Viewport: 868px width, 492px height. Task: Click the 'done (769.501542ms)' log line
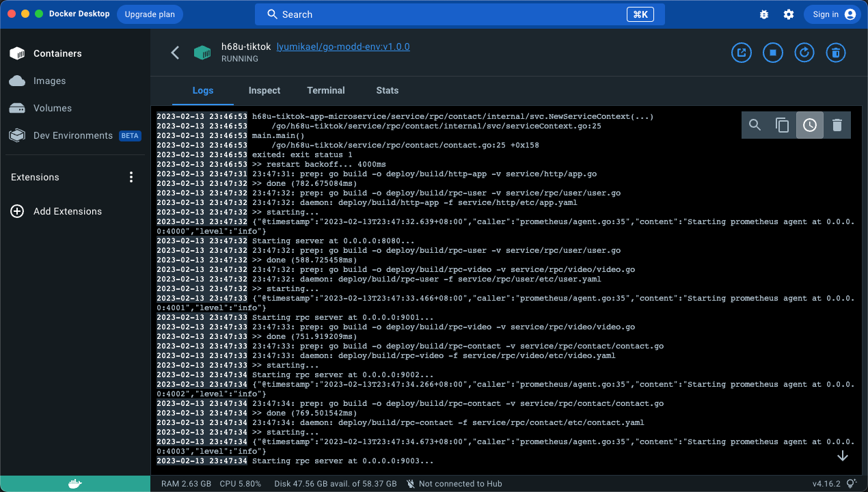(x=305, y=413)
